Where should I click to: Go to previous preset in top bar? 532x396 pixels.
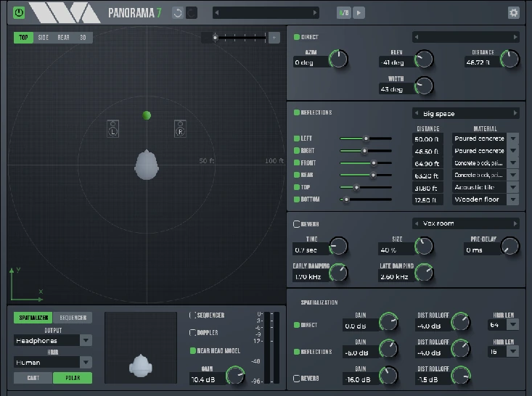coord(217,13)
